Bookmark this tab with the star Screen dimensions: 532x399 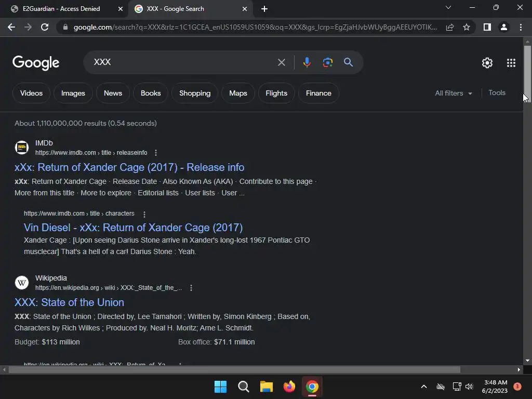point(467,27)
